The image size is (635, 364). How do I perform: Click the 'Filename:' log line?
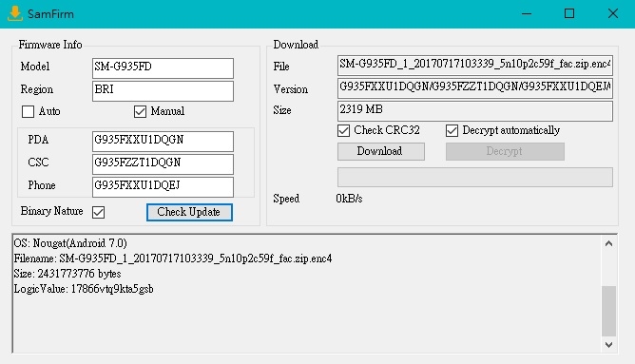[x=173, y=259]
